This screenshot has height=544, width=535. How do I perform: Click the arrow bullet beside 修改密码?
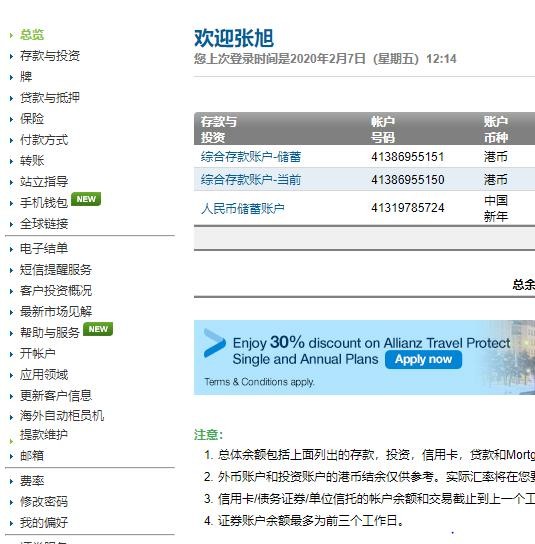pyautogui.click(x=11, y=502)
